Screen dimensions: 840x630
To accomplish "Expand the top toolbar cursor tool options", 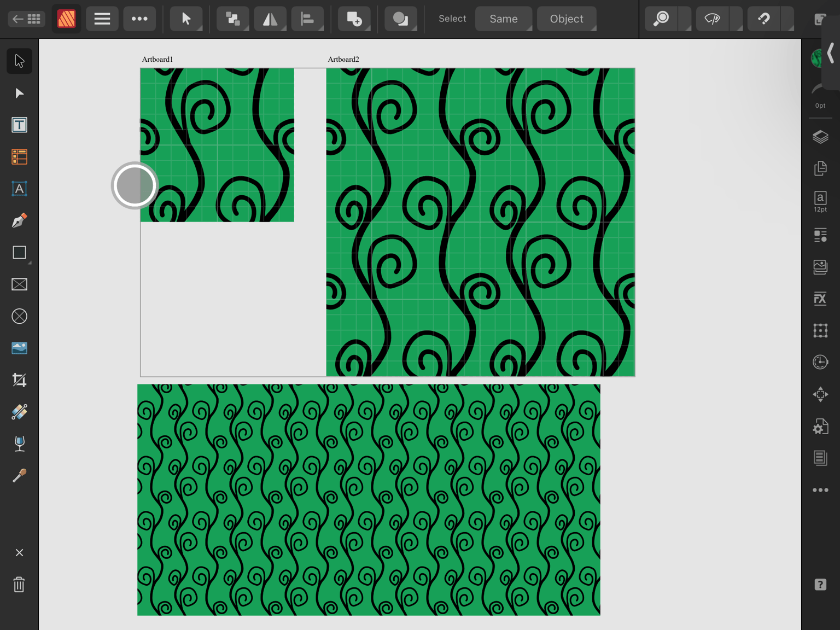I will [186, 19].
